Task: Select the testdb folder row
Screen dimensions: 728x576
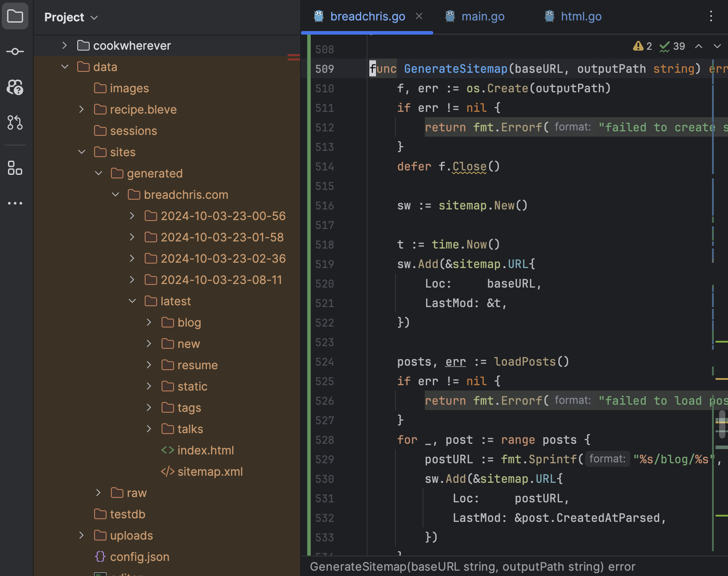Action: [x=167, y=514]
